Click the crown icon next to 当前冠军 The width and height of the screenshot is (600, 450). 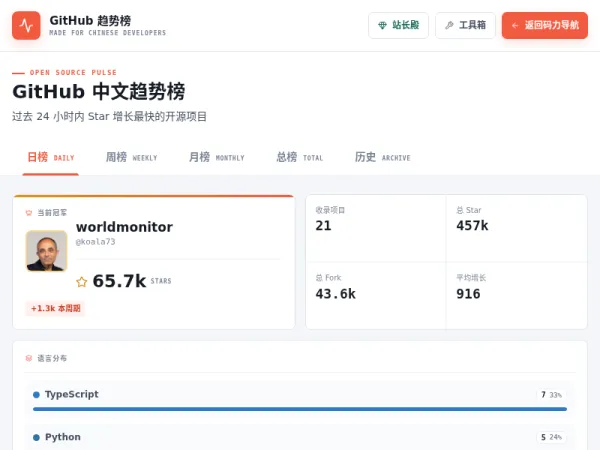pos(29,213)
